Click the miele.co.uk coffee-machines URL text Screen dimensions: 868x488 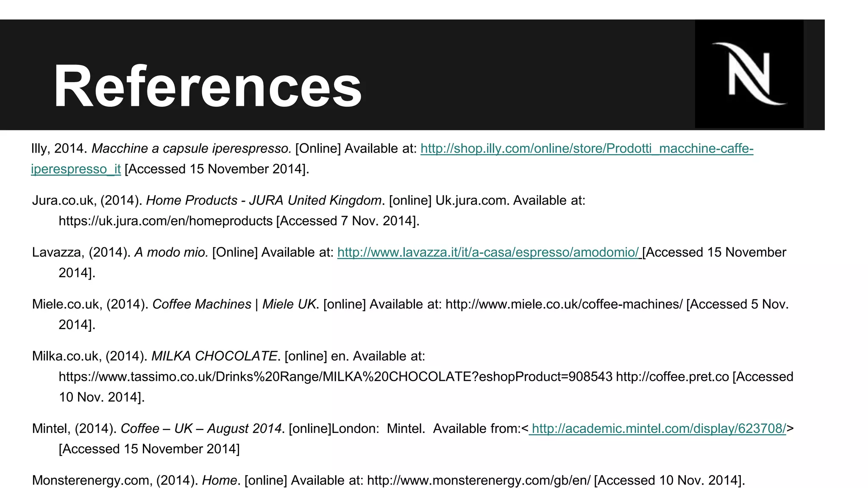[x=564, y=305]
